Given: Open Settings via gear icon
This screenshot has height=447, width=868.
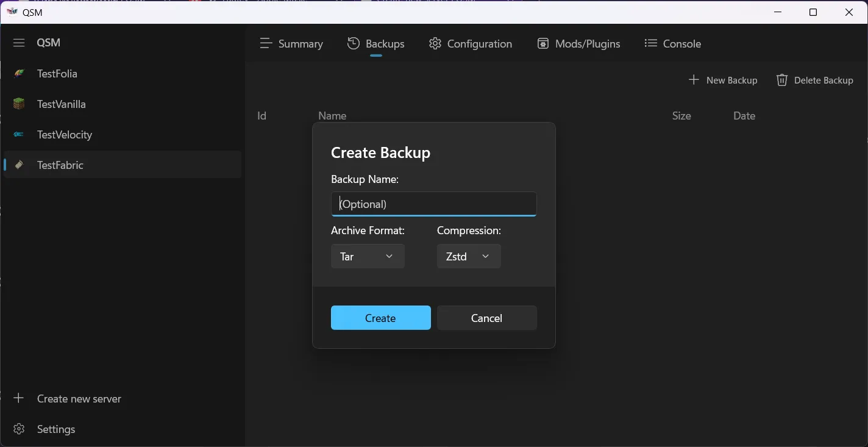Looking at the screenshot, I should [x=19, y=429].
